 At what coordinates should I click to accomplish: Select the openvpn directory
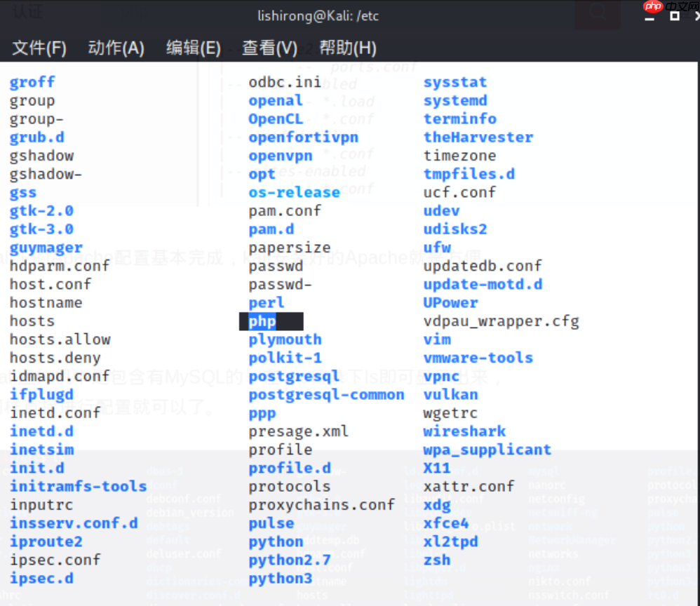pyautogui.click(x=281, y=156)
